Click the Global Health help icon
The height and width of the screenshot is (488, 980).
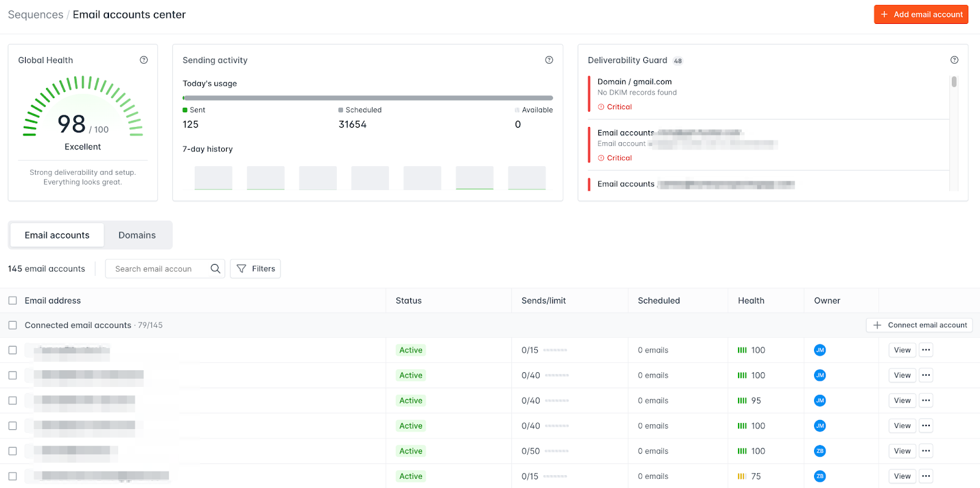(x=144, y=60)
